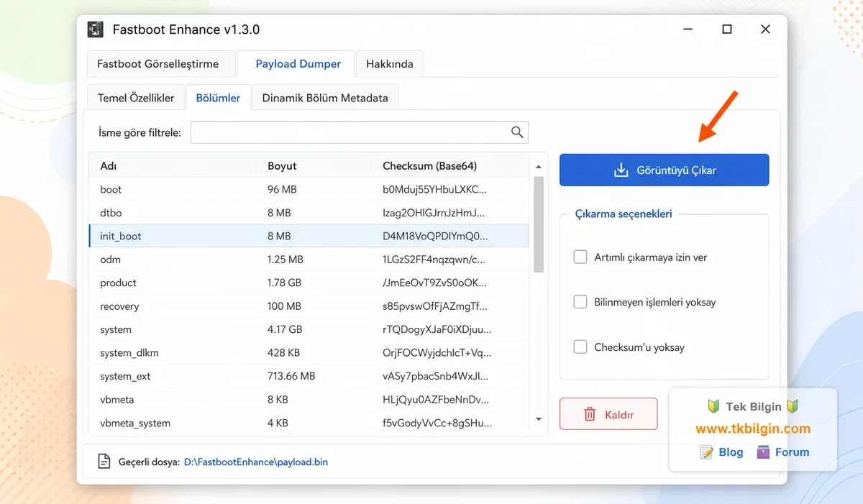863x504 pixels.
Task: Select the product partition row
Action: [x=309, y=283]
